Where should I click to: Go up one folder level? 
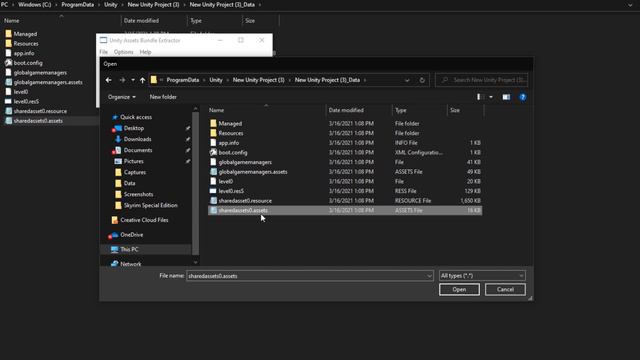point(142,80)
